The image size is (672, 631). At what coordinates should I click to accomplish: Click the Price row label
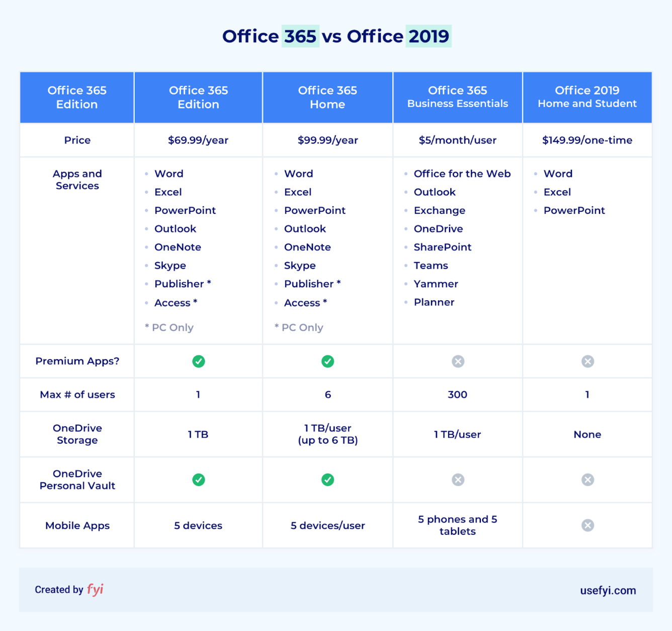(77, 140)
